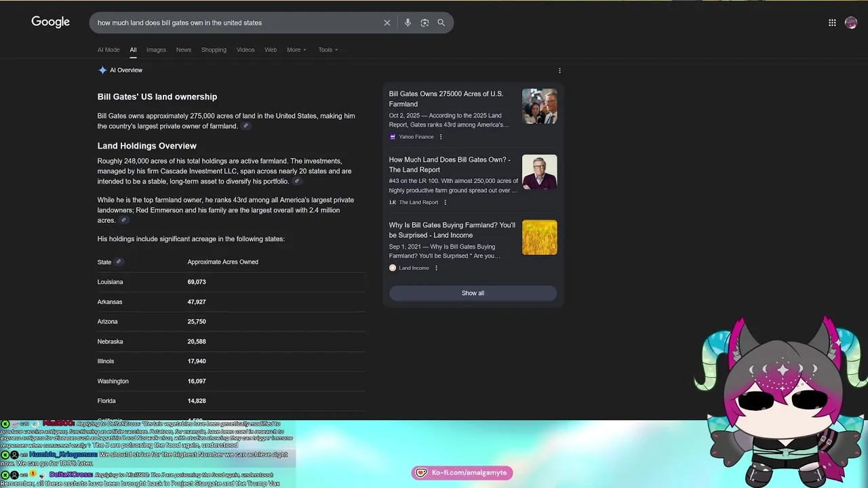Open Yahoo Finance result options menu

click(x=441, y=137)
